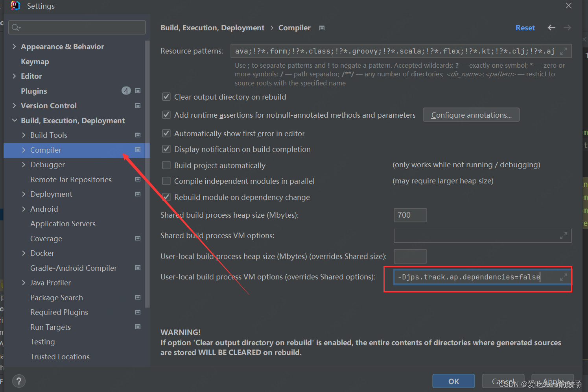588x392 pixels.
Task: Navigate back using the left arrow near Reset
Action: 551,28
